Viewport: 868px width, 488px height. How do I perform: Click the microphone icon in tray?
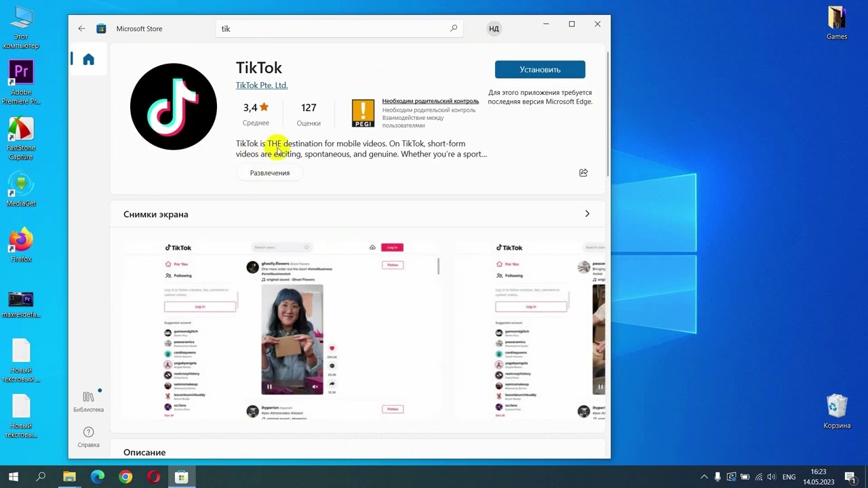pyautogui.click(x=718, y=477)
